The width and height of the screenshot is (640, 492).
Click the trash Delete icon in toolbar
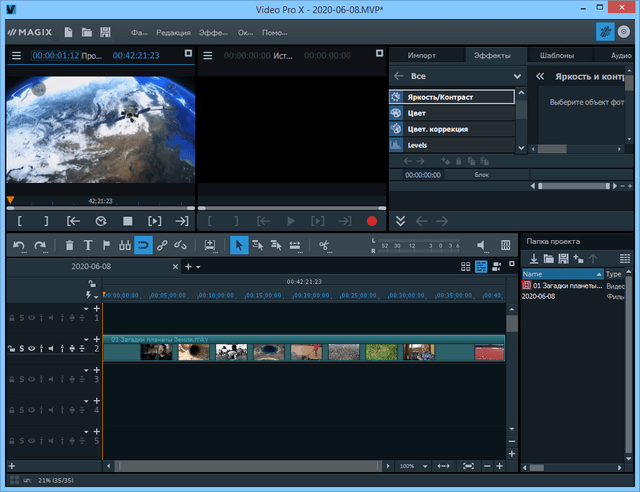(x=69, y=245)
